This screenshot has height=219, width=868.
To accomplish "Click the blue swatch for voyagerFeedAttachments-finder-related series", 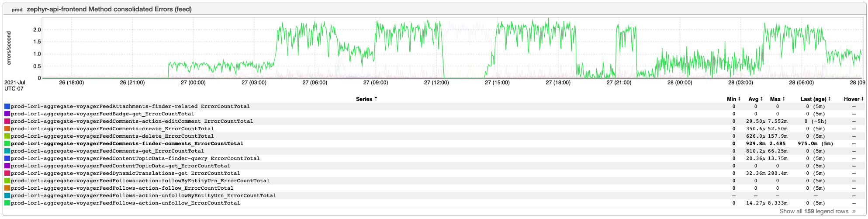I will (x=7, y=106).
